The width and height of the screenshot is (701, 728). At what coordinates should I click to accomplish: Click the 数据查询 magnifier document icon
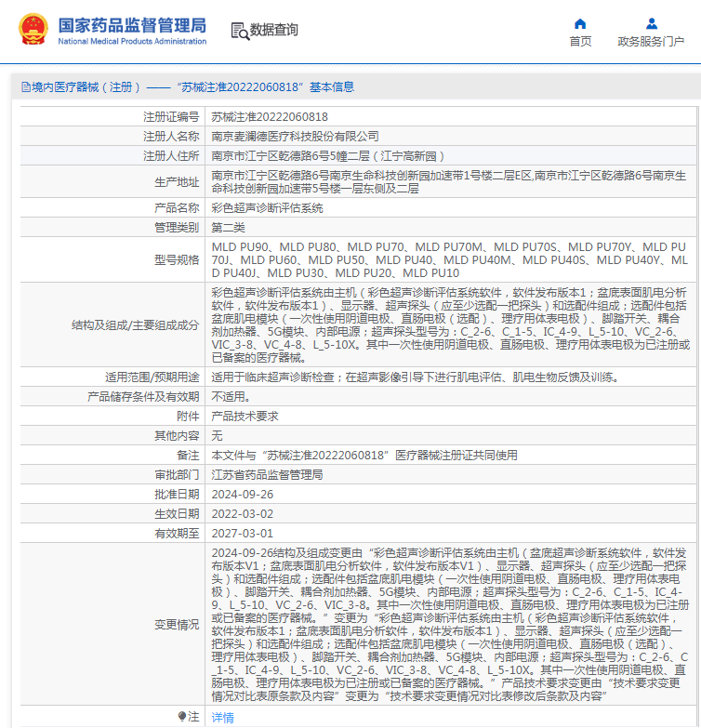pyautogui.click(x=239, y=30)
